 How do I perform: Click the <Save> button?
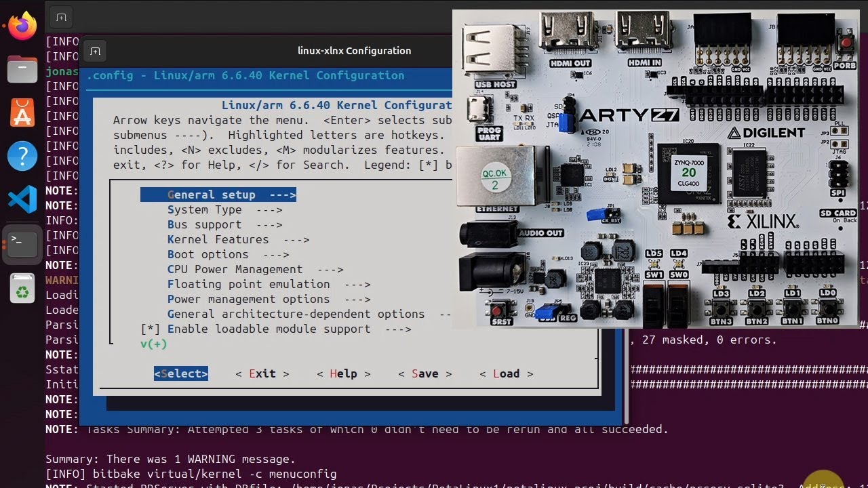click(x=425, y=373)
